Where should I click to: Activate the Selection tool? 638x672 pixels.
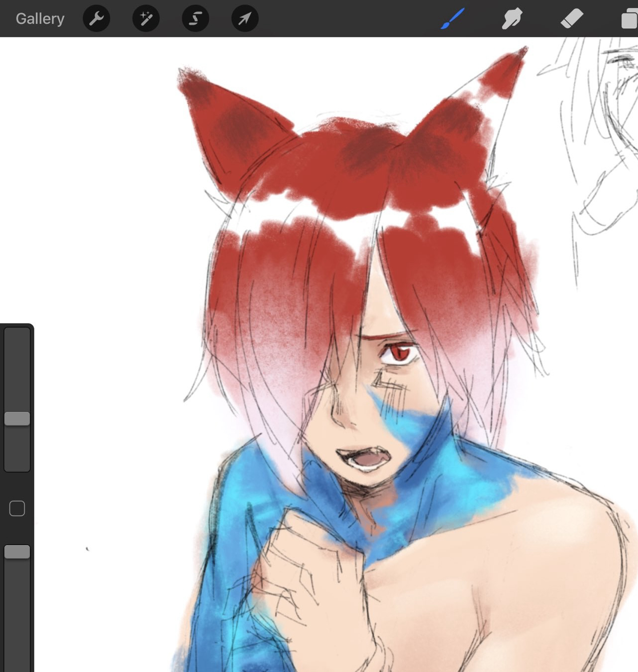pyautogui.click(x=195, y=19)
